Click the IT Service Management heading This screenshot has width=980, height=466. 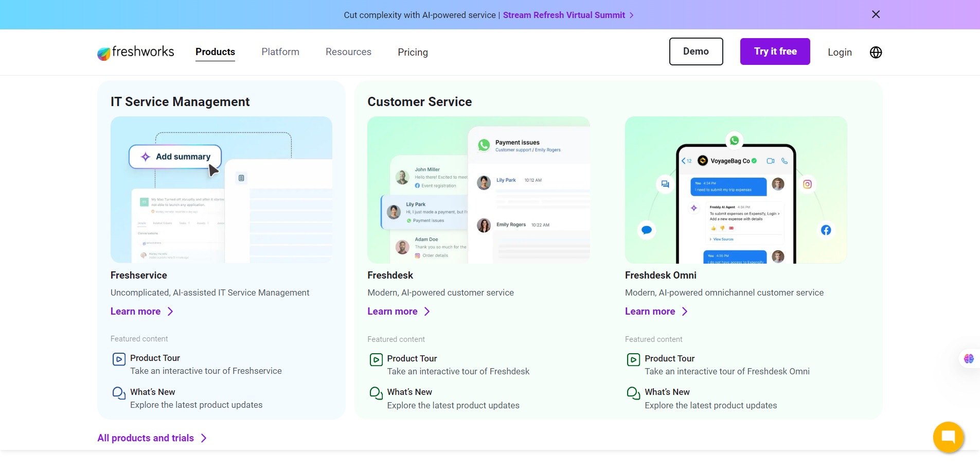pos(180,102)
